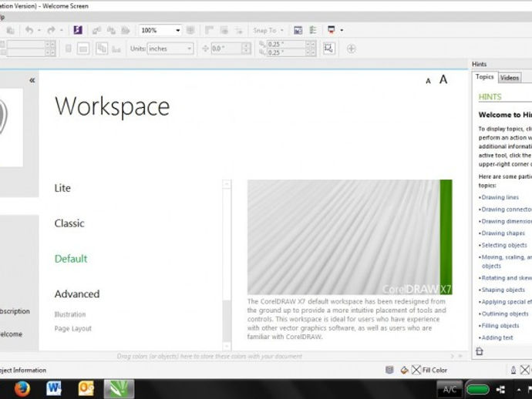Click the CorelDRAW taskbar button
This screenshot has height=399, width=532.
tap(119, 389)
